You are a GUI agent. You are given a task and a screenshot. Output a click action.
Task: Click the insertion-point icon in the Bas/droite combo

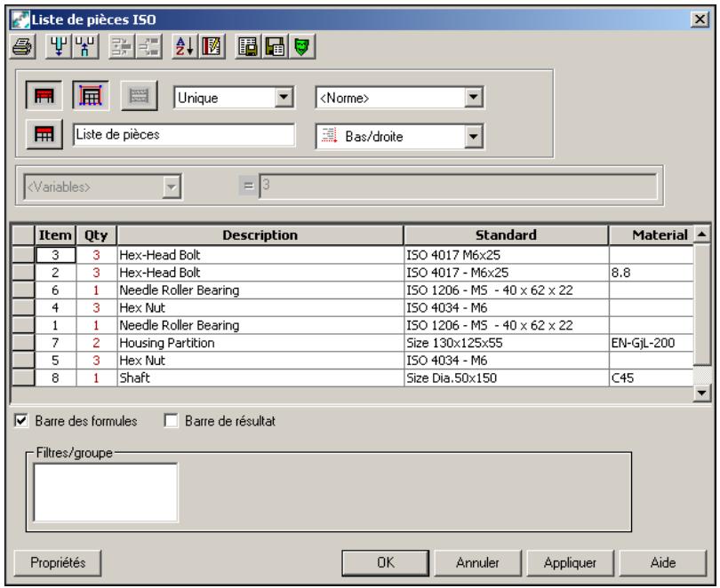[x=329, y=136]
